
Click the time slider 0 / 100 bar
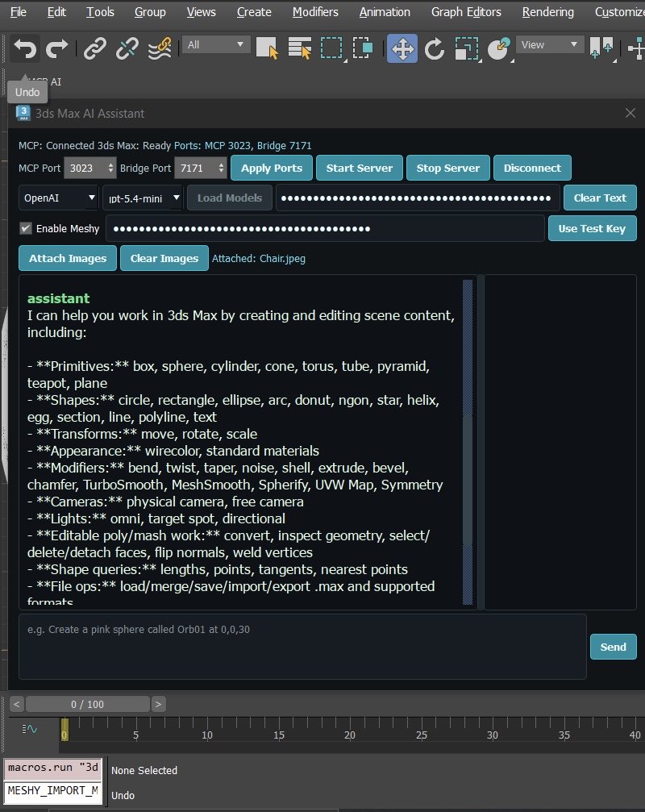point(88,704)
